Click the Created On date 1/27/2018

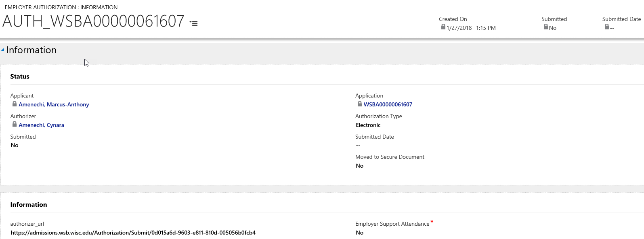point(459,28)
